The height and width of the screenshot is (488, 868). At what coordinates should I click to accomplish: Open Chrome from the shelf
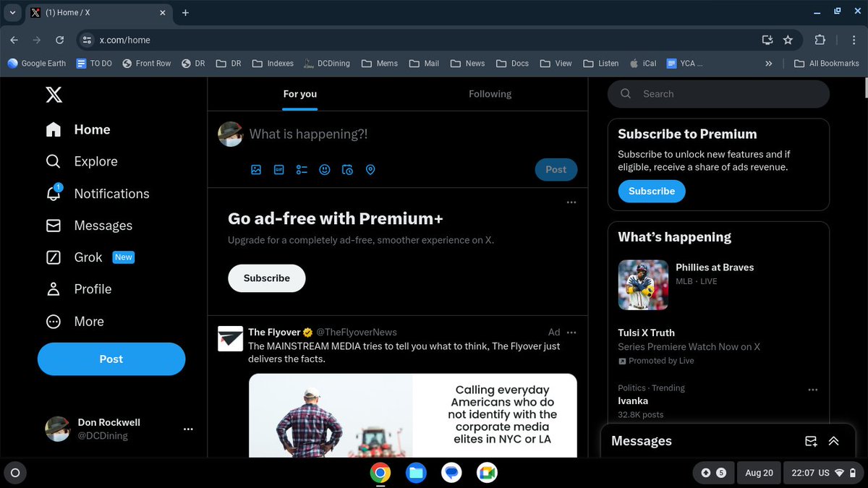click(x=380, y=473)
